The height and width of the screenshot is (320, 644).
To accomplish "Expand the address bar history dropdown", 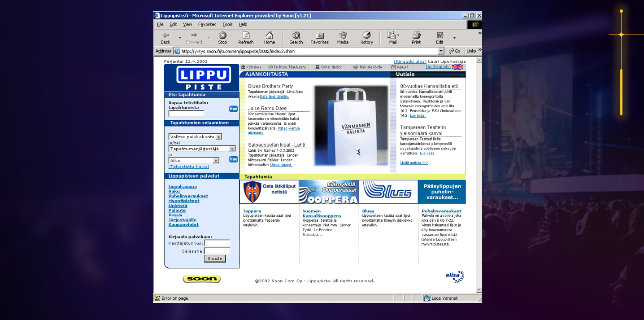I will tap(441, 51).
